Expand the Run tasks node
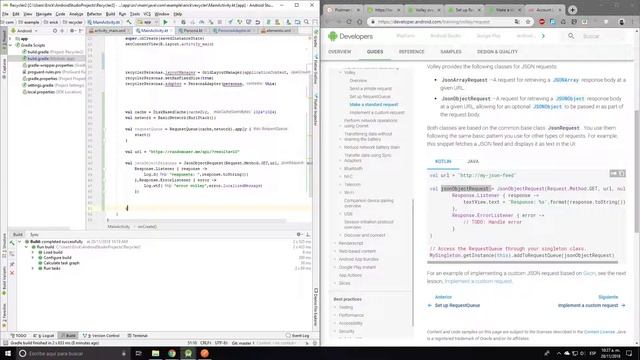 (x=33, y=268)
